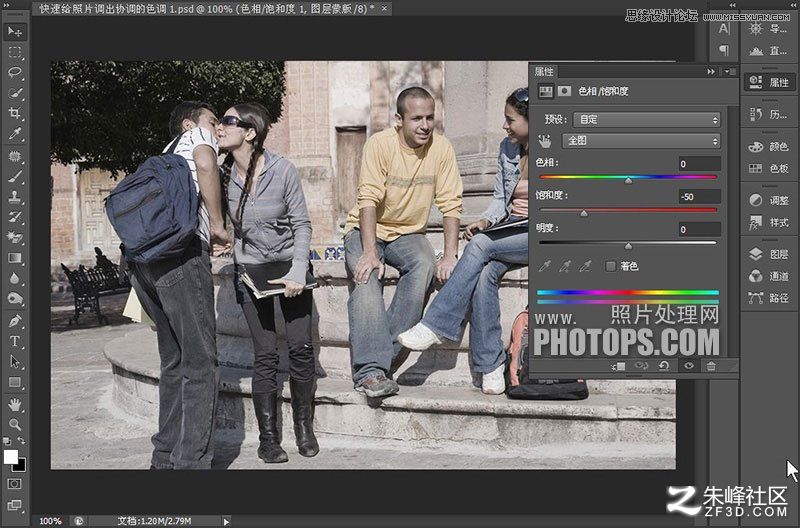Image resolution: width=800 pixels, height=528 pixels.
Task: Open the Properties panel flyout menu
Action: click(x=730, y=71)
